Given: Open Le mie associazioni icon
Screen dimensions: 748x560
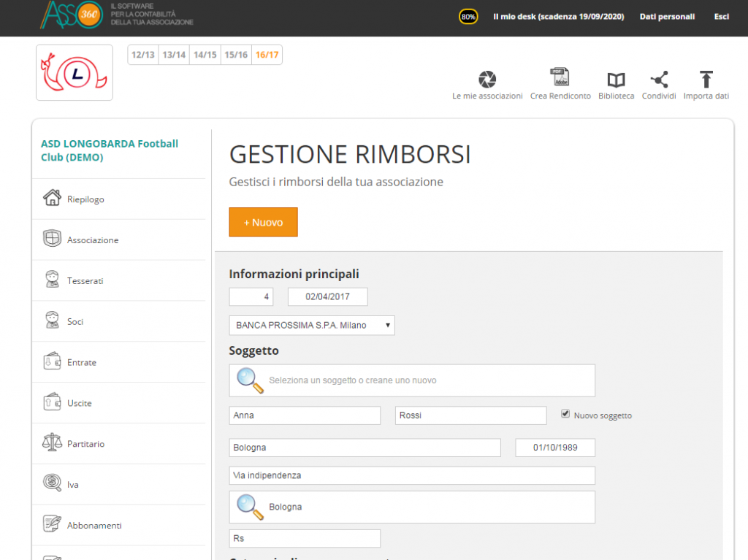Looking at the screenshot, I should click(x=487, y=79).
